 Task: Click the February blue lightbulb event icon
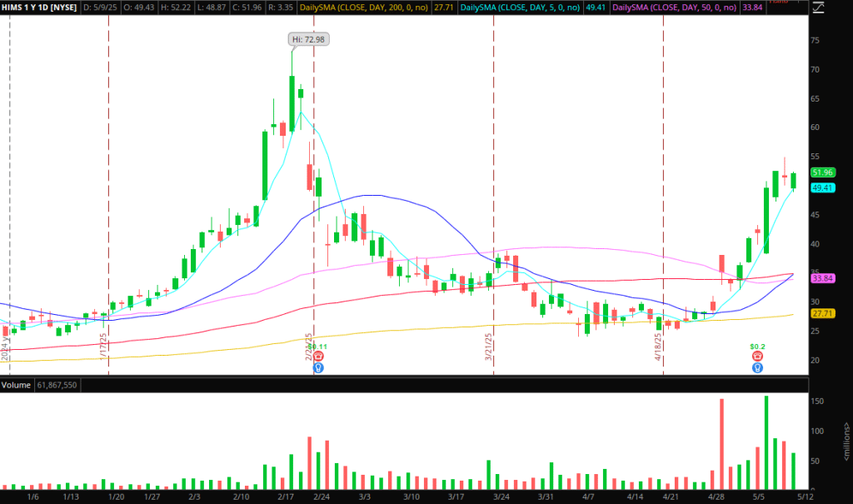(x=319, y=368)
